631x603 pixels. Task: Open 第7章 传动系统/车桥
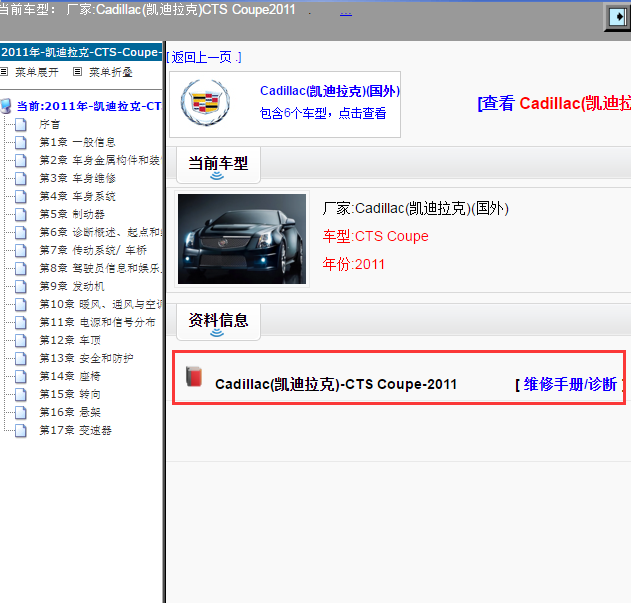(93, 250)
